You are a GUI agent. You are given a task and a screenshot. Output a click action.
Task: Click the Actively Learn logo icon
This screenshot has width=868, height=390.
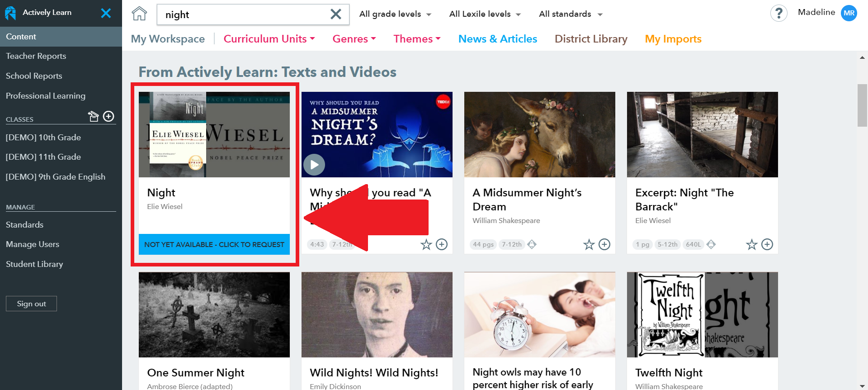tap(10, 13)
